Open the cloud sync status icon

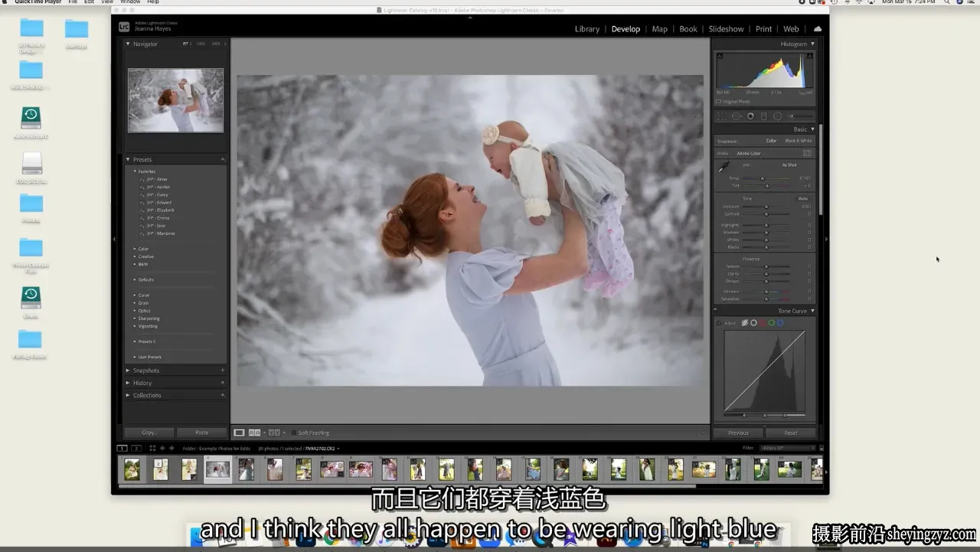coord(817,29)
